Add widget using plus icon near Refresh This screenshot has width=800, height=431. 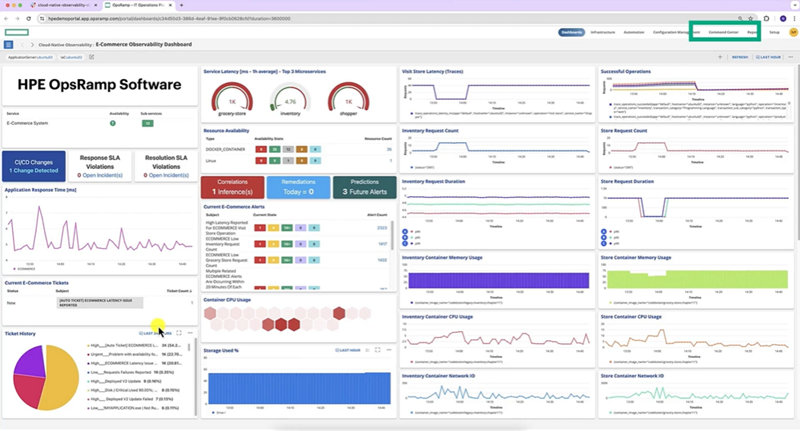pos(720,57)
